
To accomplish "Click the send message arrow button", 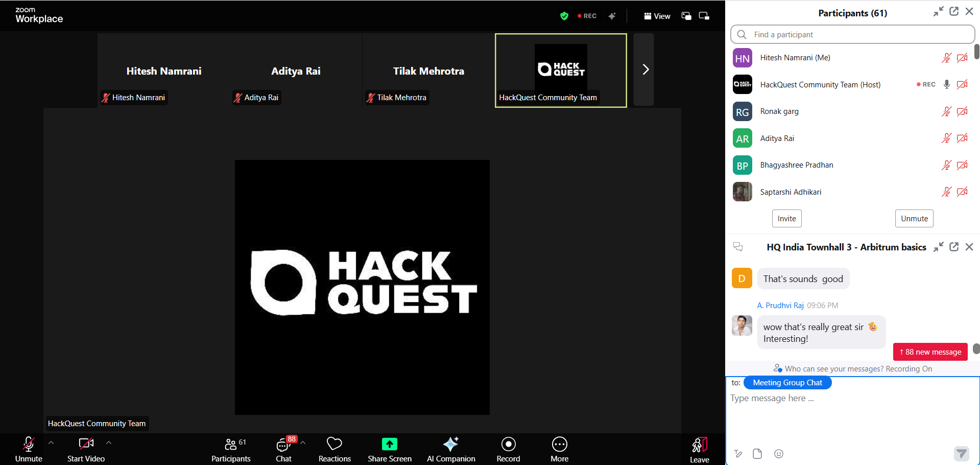I will coord(962,453).
